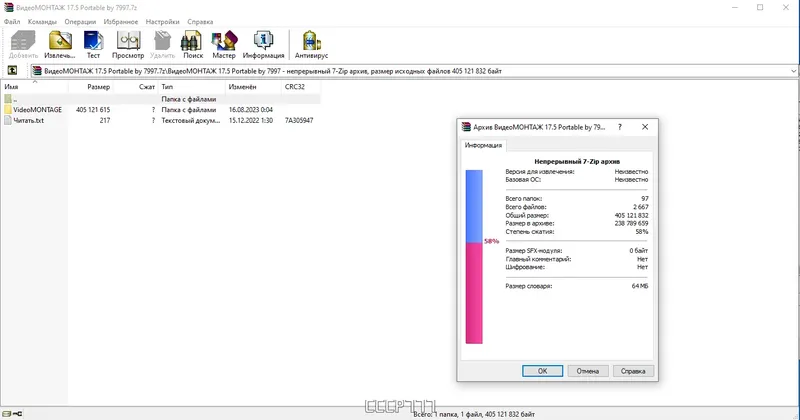Sort by Изменён column header

coord(254,87)
